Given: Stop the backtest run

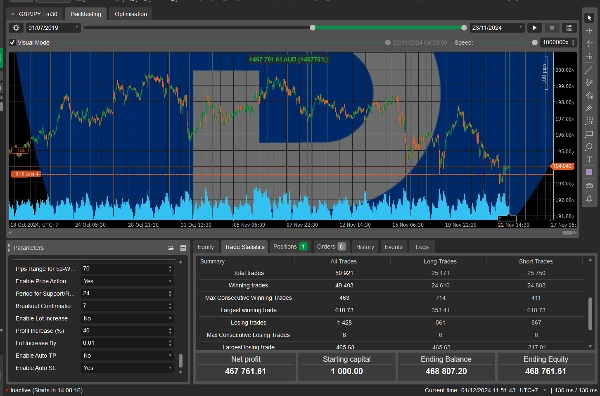Looking at the screenshot, I should (552, 28).
